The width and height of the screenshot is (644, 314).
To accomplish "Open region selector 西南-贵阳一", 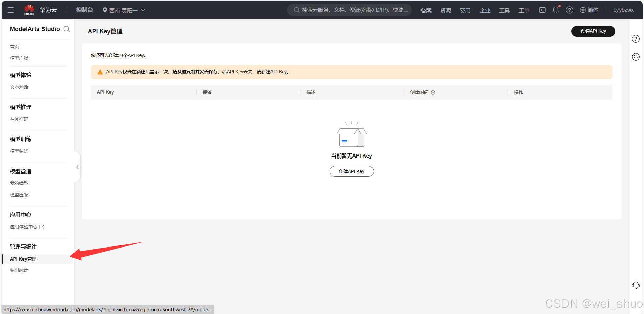I will tap(123, 10).
